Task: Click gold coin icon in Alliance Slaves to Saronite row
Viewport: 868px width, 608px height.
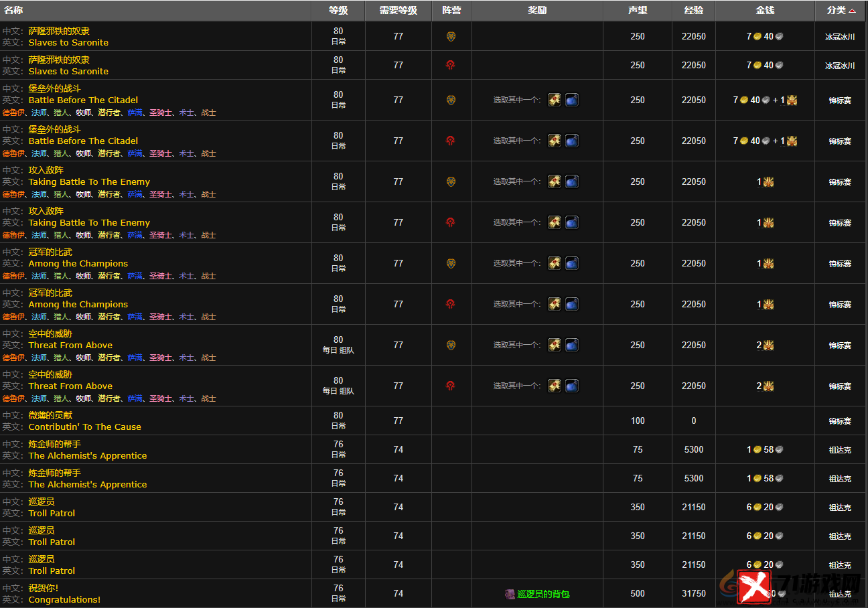Action: click(x=757, y=37)
